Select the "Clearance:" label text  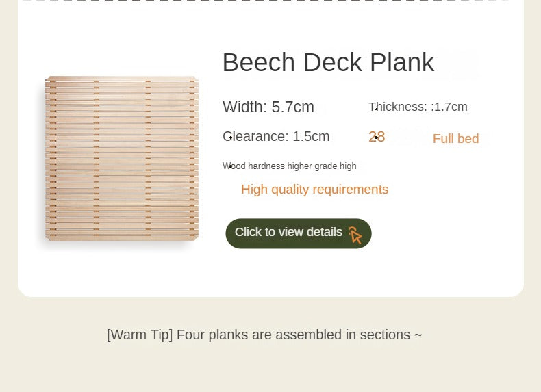255,136
